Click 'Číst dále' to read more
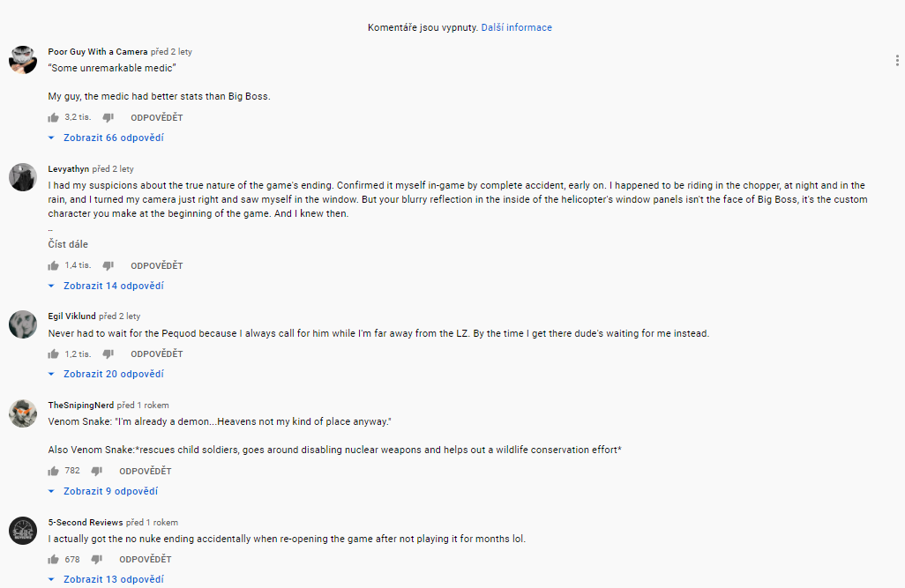 pyautogui.click(x=68, y=244)
